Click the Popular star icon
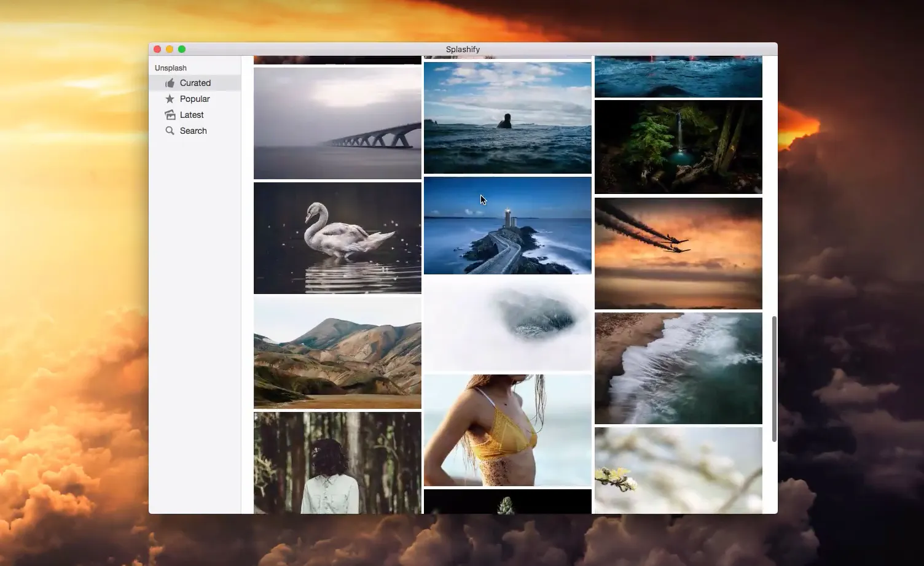The height and width of the screenshot is (566, 924). pyautogui.click(x=170, y=99)
